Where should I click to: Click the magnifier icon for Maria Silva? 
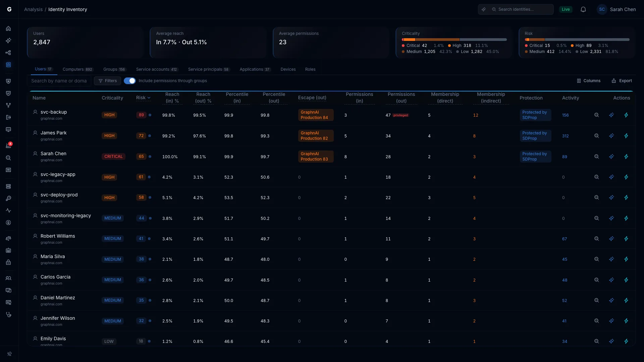click(x=597, y=259)
